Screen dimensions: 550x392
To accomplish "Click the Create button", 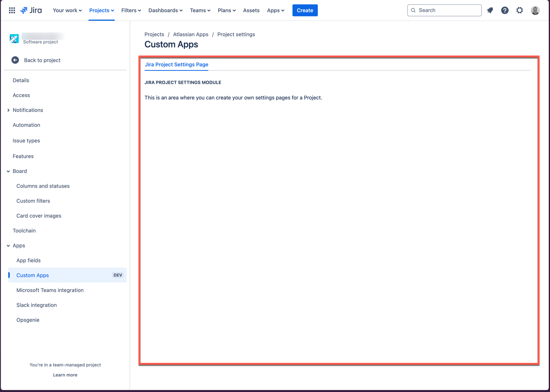I will (305, 10).
